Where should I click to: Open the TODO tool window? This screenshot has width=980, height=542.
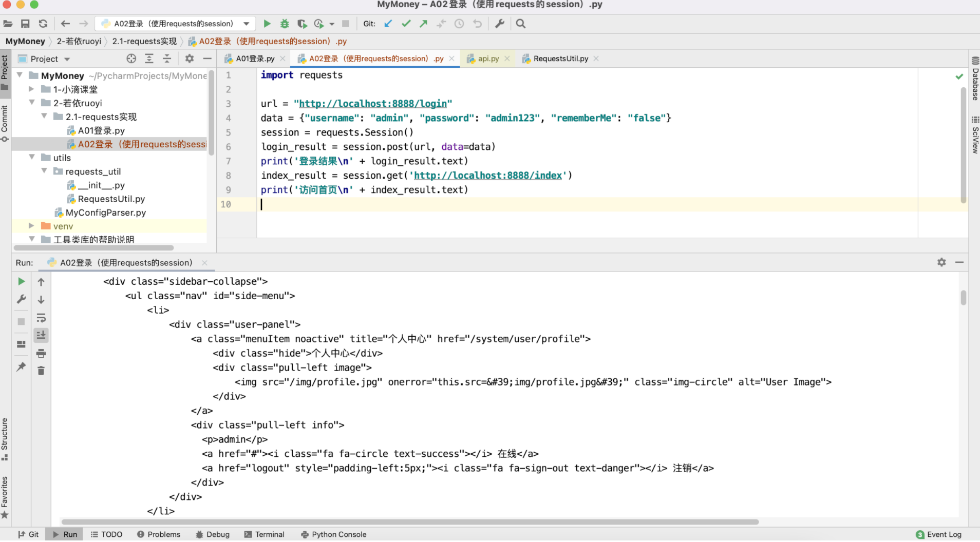click(107, 534)
